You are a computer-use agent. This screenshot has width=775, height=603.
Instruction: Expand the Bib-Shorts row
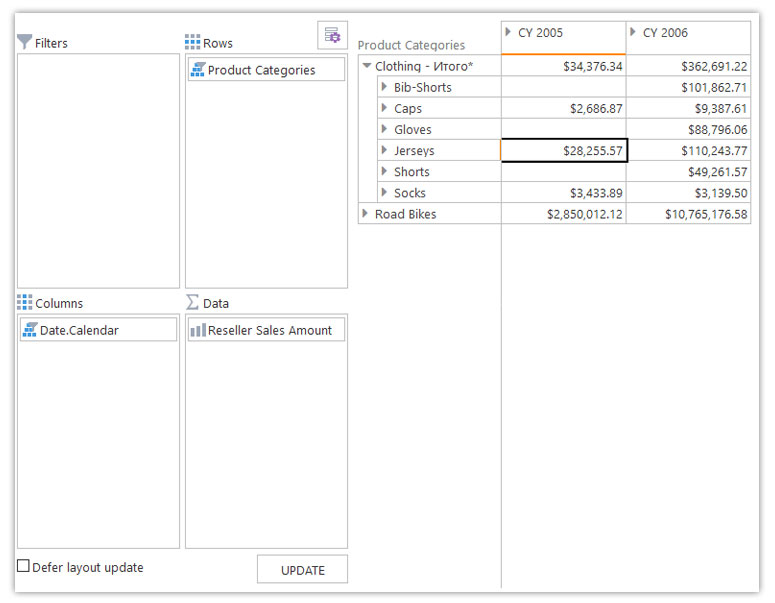click(x=384, y=86)
